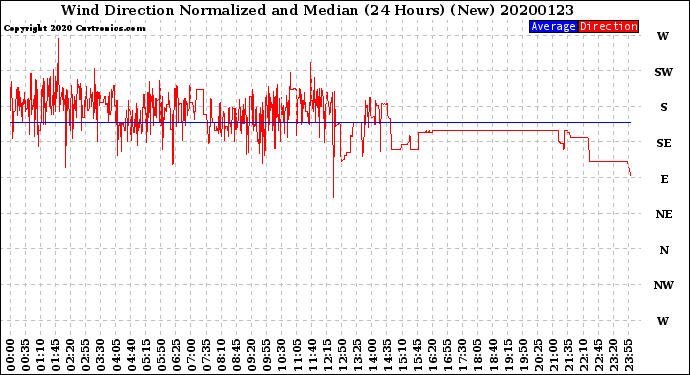
Task: Click the 10:30 time axis label
Action: (x=282, y=355)
